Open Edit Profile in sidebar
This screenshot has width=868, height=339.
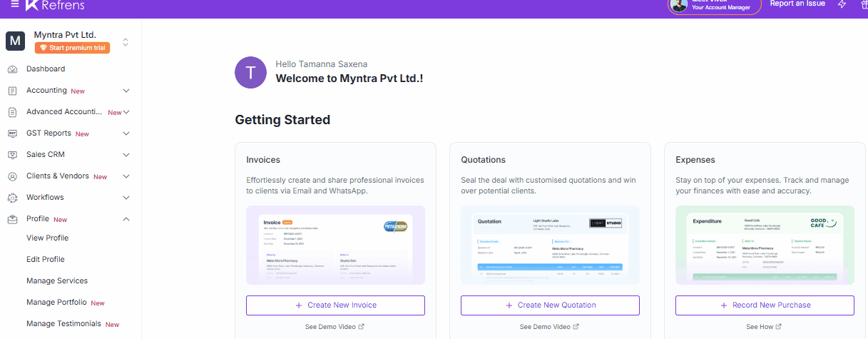pos(46,259)
